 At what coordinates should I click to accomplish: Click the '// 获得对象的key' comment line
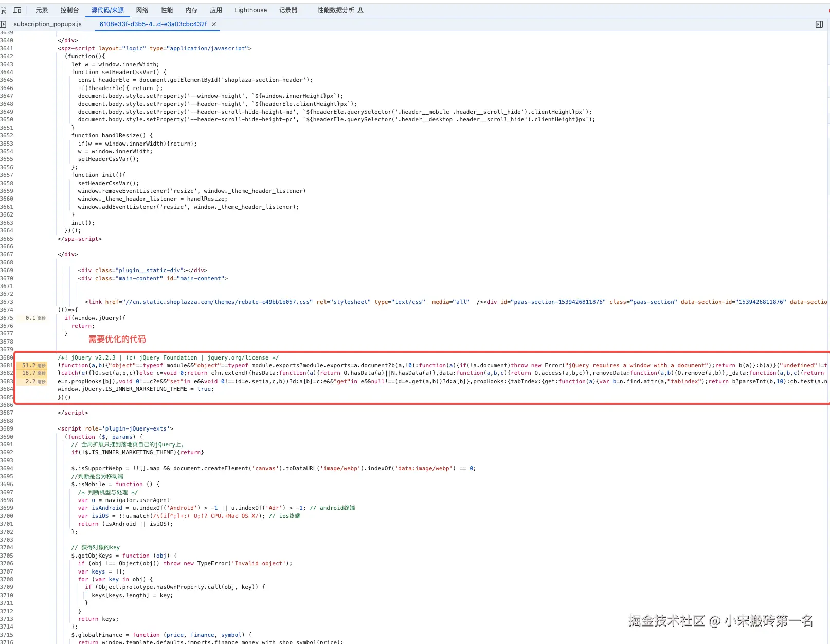[x=96, y=548]
